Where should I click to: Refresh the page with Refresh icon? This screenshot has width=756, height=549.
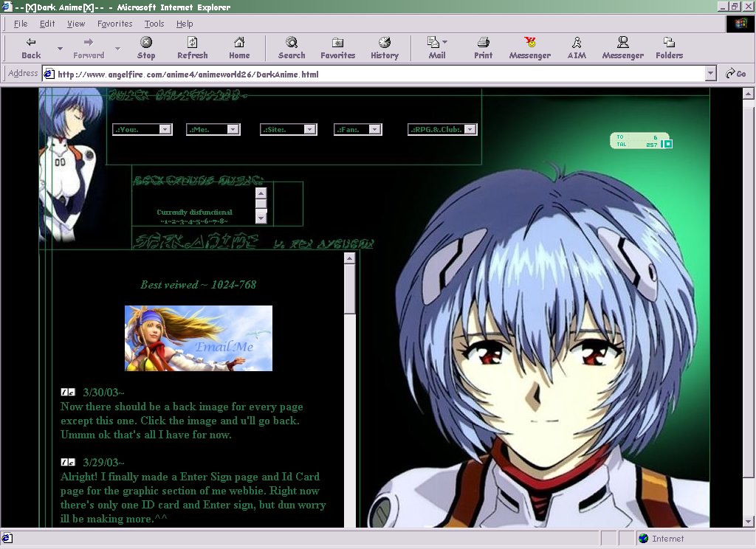192,43
